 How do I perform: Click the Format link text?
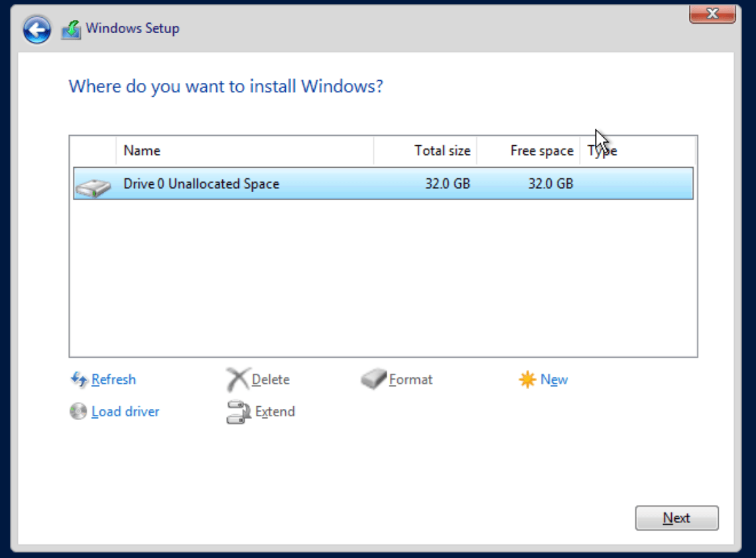pos(412,379)
